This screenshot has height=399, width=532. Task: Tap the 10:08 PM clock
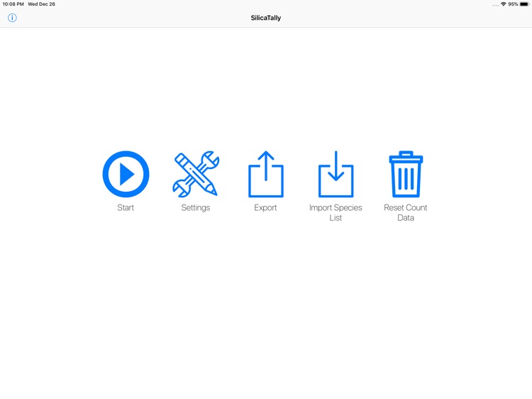coord(13,4)
